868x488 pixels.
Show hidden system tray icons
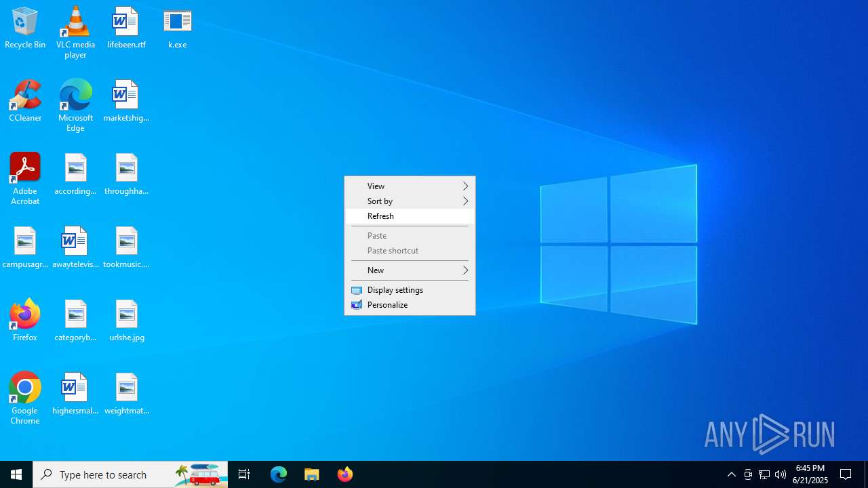(731, 474)
